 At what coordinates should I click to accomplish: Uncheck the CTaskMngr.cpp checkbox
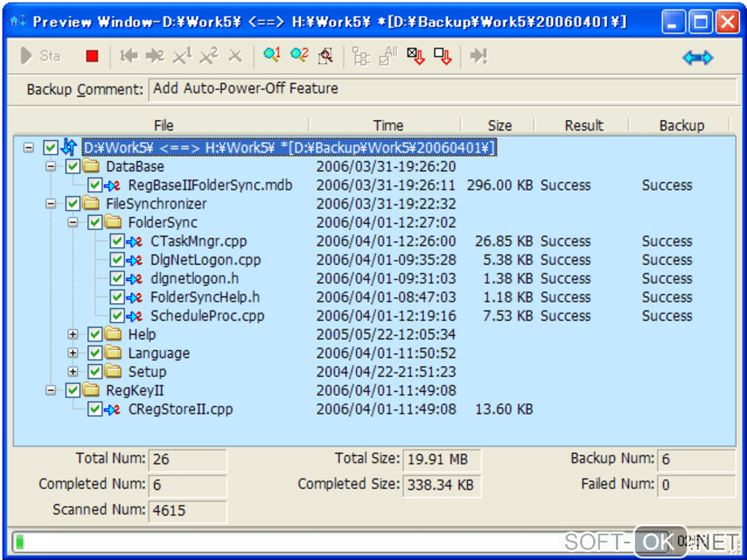[x=117, y=241]
